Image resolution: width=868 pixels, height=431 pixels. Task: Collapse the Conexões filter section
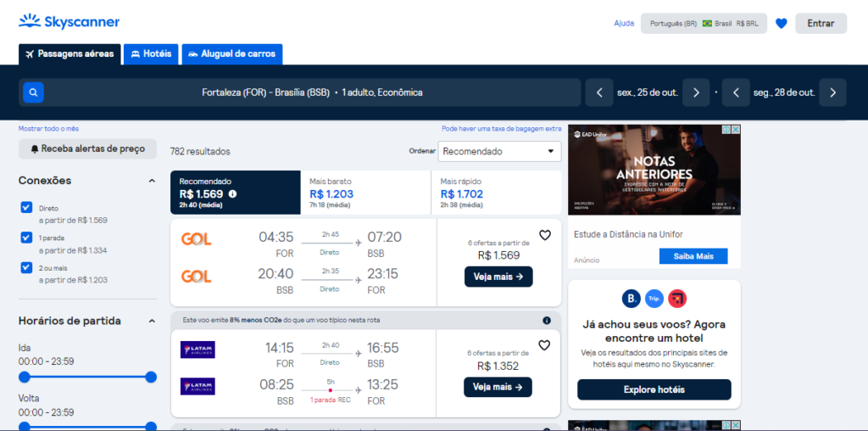pyautogui.click(x=152, y=181)
